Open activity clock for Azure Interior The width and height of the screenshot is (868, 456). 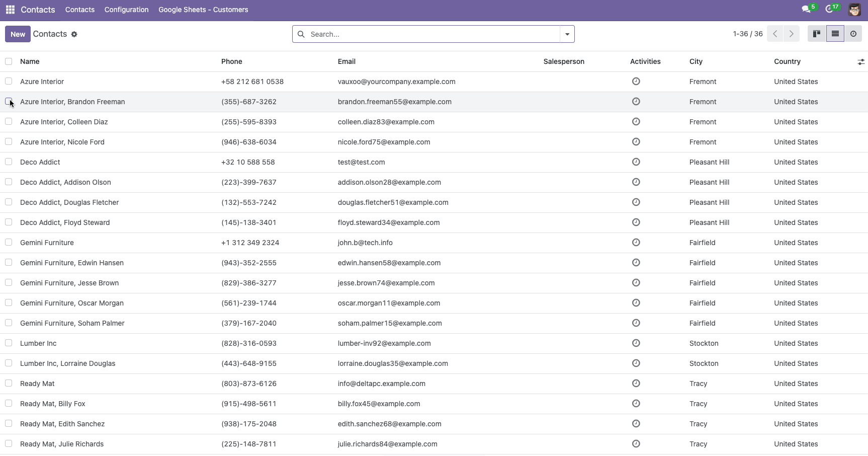pos(636,82)
